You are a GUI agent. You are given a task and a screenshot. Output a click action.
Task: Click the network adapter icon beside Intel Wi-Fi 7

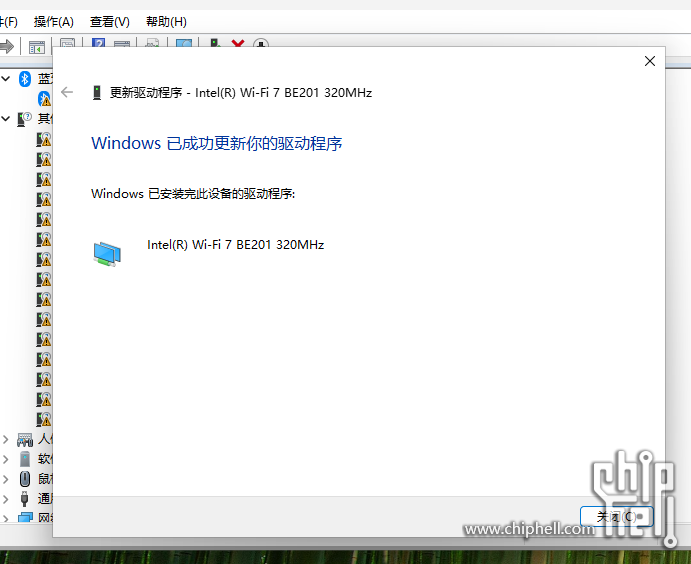pyautogui.click(x=107, y=253)
